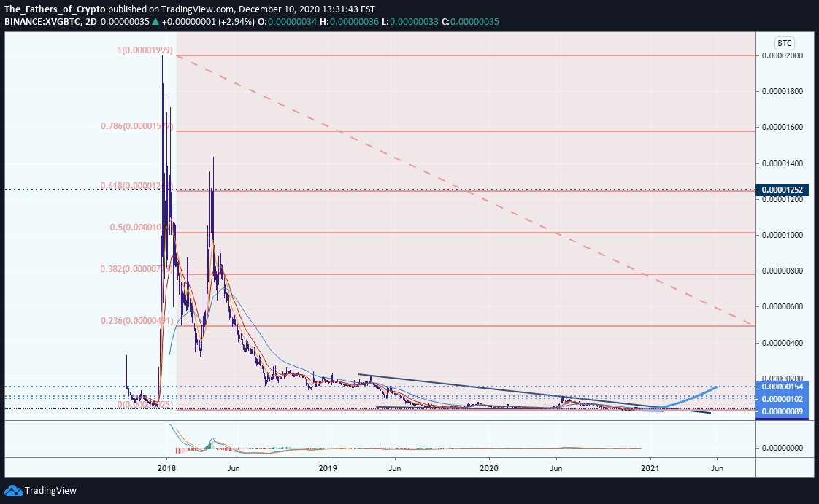This screenshot has width=819, height=504.
Task: Click the C:0.00000035 close value
Action: coord(471,22)
